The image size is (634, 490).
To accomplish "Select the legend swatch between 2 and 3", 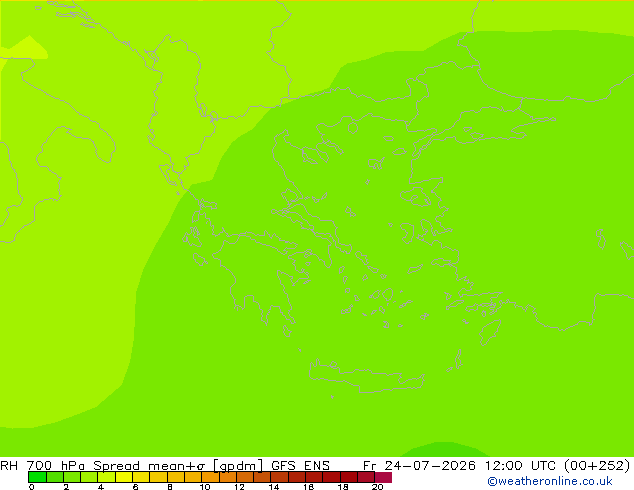I will pos(72,477).
